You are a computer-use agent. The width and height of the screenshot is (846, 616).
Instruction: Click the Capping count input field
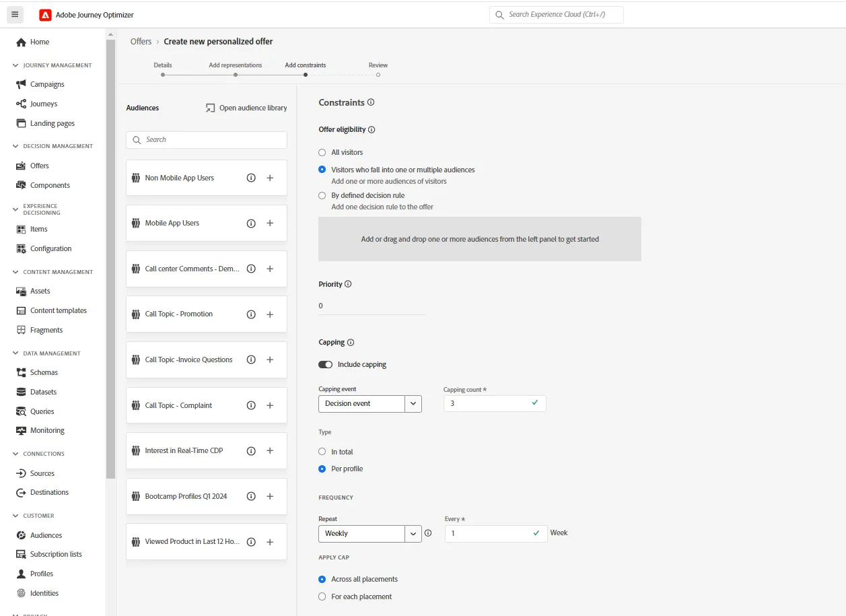[x=495, y=404]
